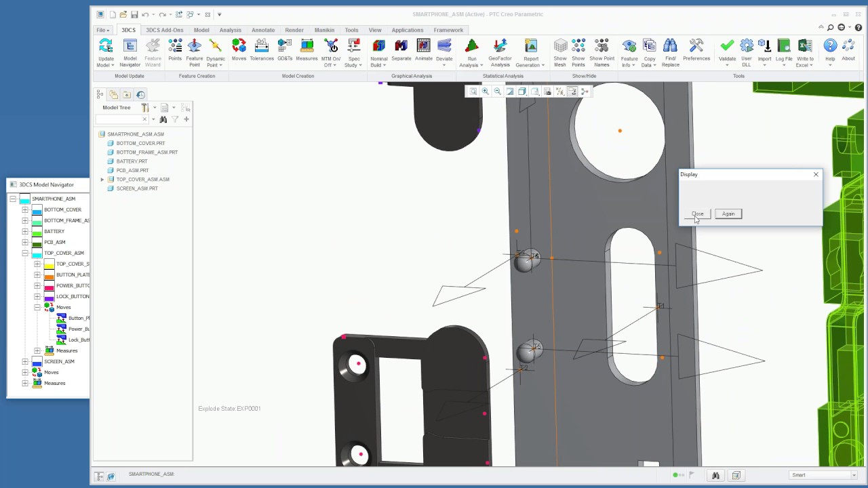The height and width of the screenshot is (488, 868).
Task: Open the Report Generation dropdown
Action: (x=542, y=65)
